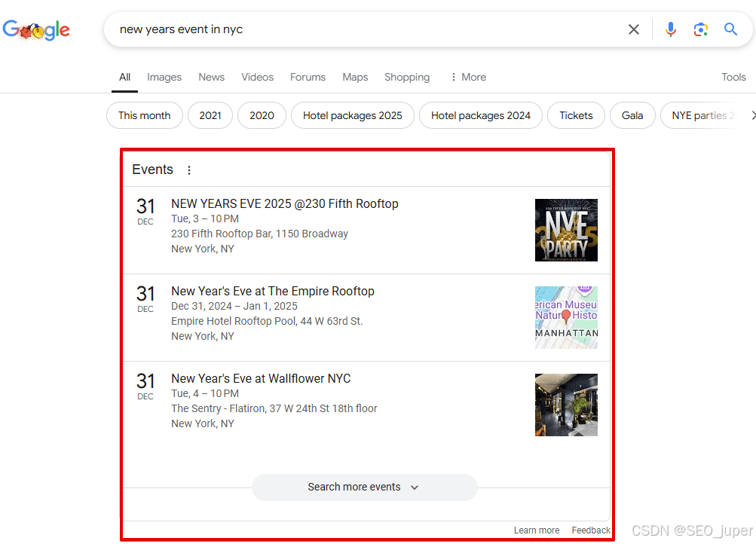Open the Forums tab
The width and height of the screenshot is (756, 544).
(x=308, y=77)
